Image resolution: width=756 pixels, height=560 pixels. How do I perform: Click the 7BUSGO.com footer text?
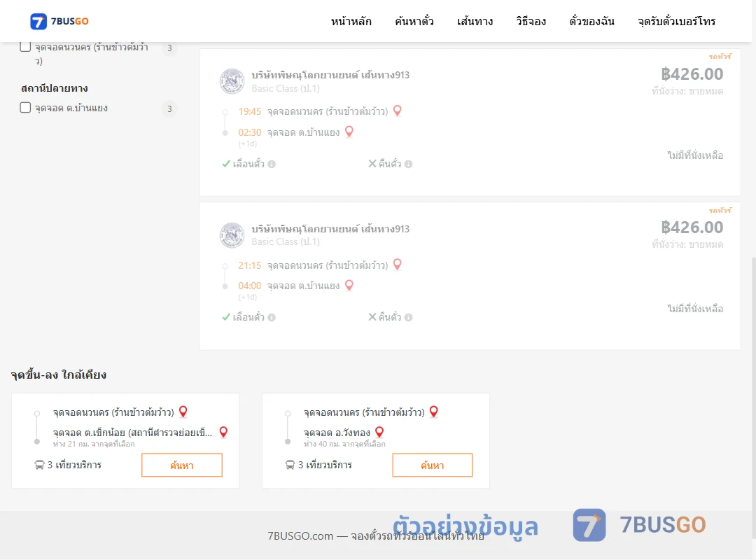click(376, 536)
